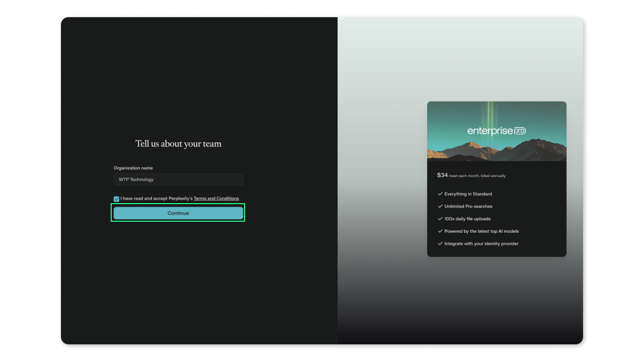The image size is (644, 362).
Task: Click 'I have read and accept Perplexity's' text
Action: coord(156,199)
